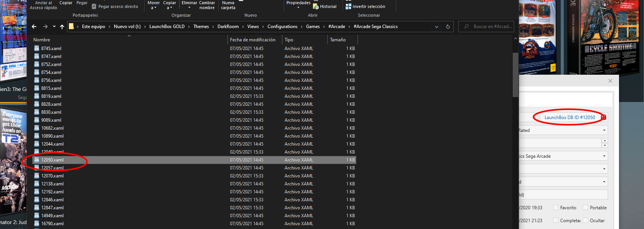Open LaunchBox DB ID #12050 link

pyautogui.click(x=569, y=118)
